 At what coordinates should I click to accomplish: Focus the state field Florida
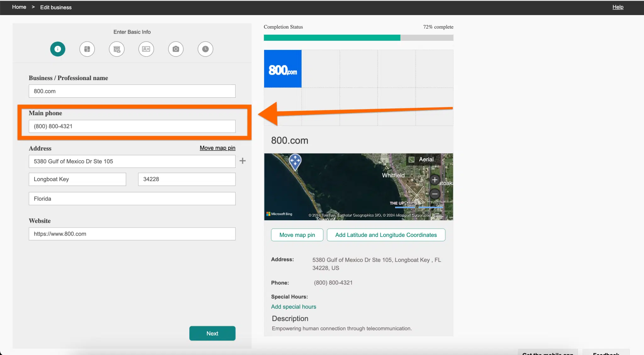[132, 199]
